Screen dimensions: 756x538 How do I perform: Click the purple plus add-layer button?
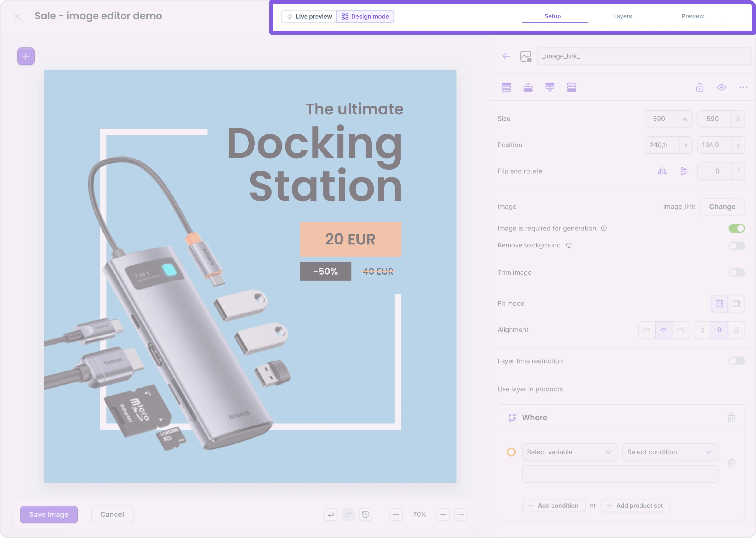[26, 56]
